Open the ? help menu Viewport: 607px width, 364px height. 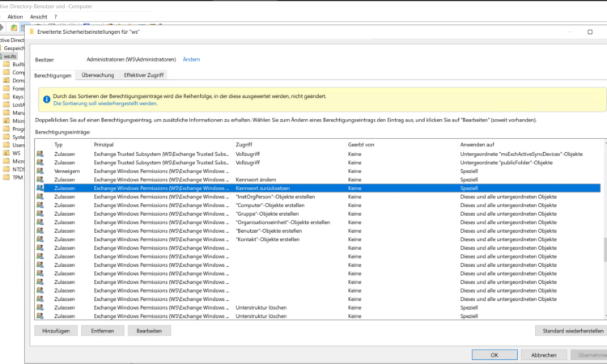coord(55,17)
